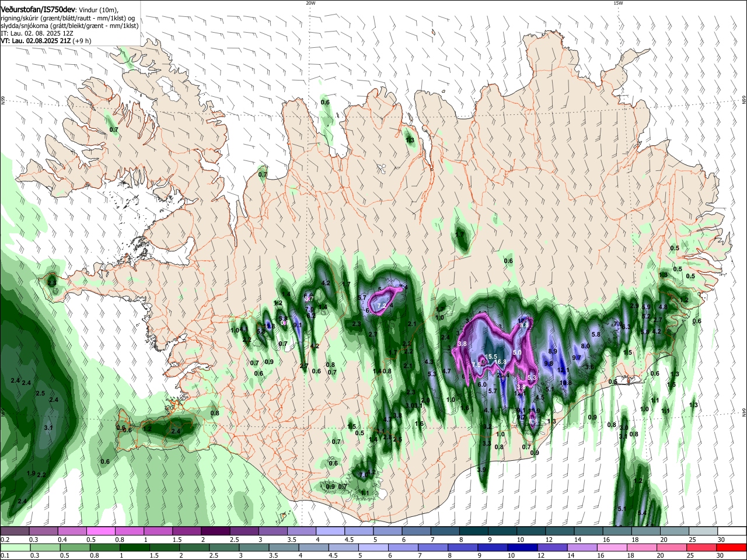The height and width of the screenshot is (560, 747).
Task: Pick the white swatch right of 30 in the upper scale
Action: (732, 531)
